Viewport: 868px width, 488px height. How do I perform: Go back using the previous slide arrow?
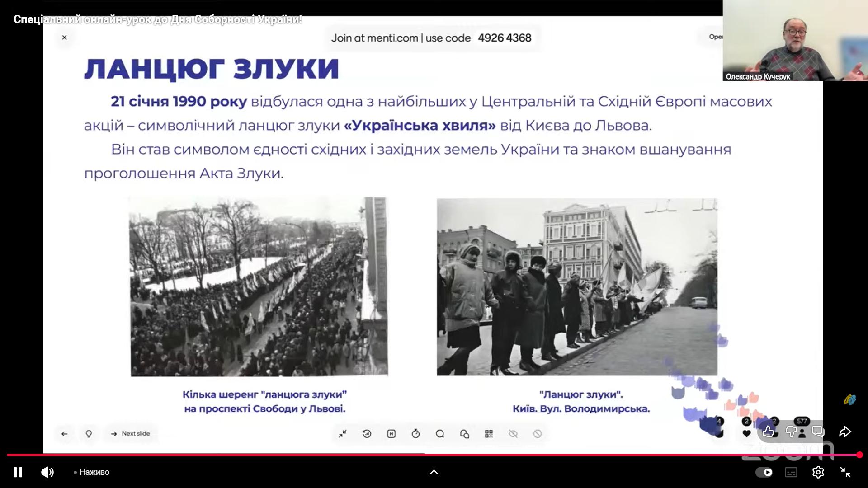click(x=64, y=434)
